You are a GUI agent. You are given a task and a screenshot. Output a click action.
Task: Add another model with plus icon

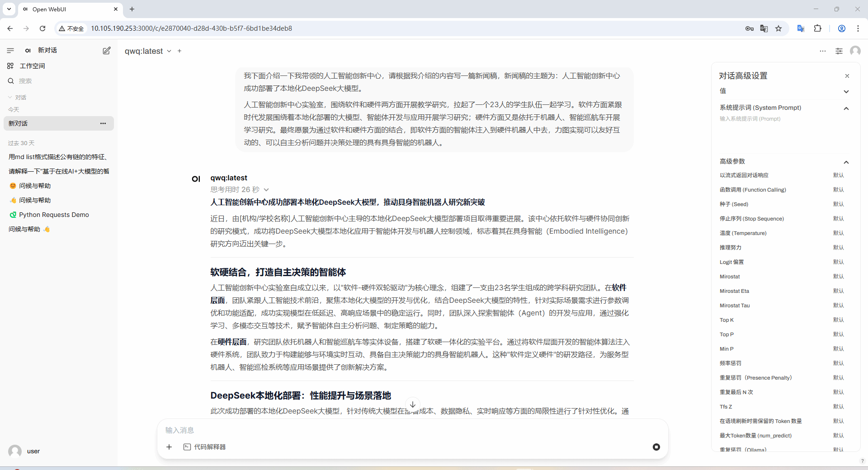[179, 51]
